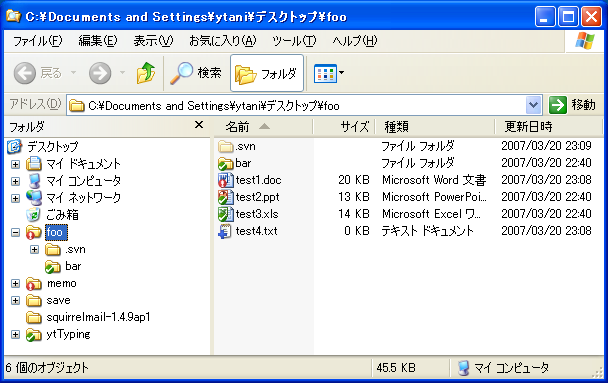Viewport: 608px width, 383px height.
Task: Sort by 更新日時 column header
Action: (548, 126)
